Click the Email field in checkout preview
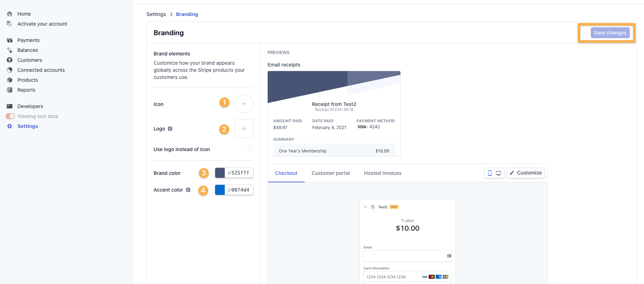This screenshot has height=284, width=644. click(408, 256)
